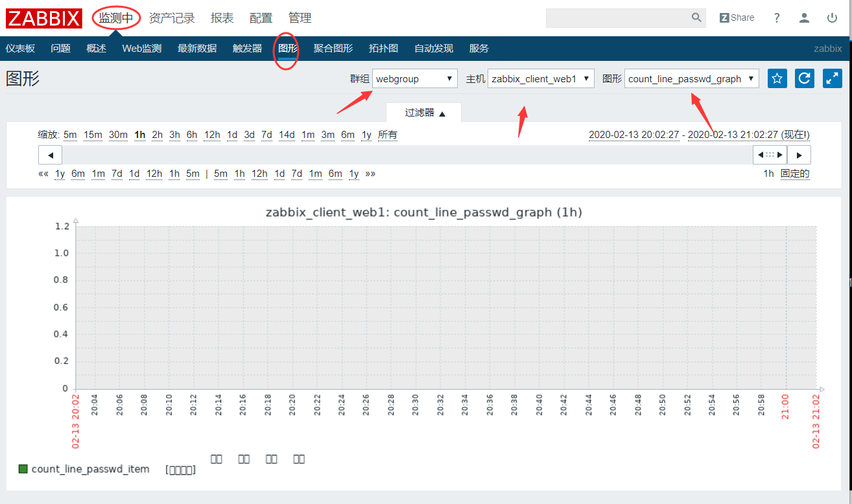
Task: Go to 最新数据 submenu
Action: (197, 49)
